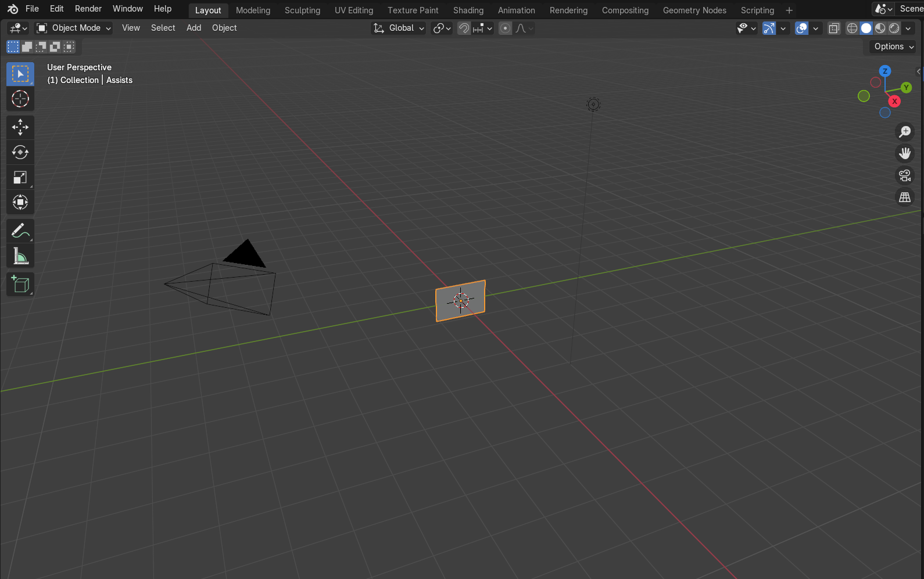Activate the Move tool

[20, 127]
